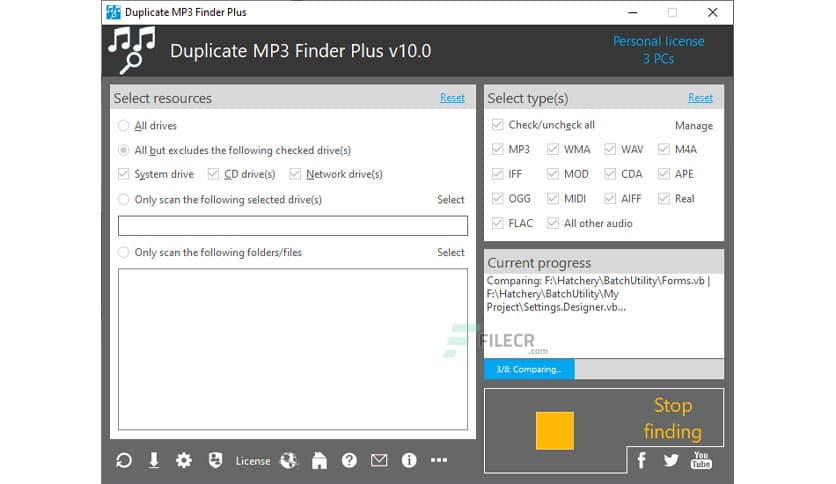The image size is (836, 484).
Task: Uncheck the MP3 file type
Action: tap(497, 149)
